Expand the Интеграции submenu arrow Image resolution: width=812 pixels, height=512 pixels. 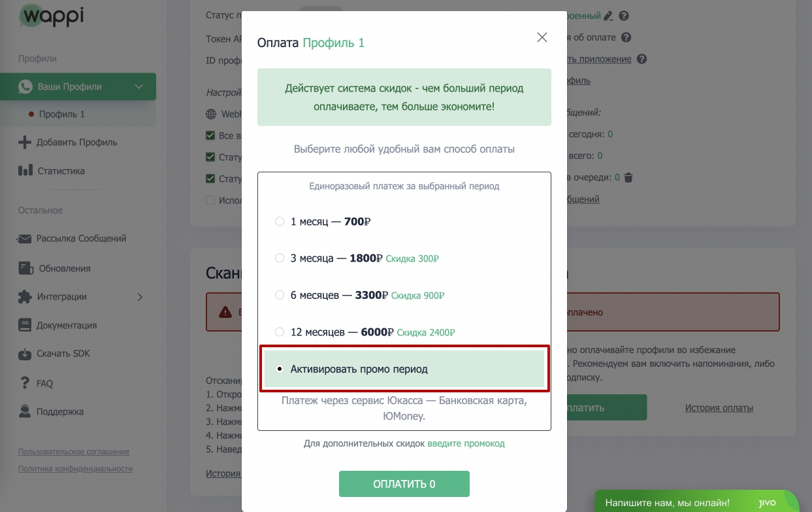[x=140, y=297]
